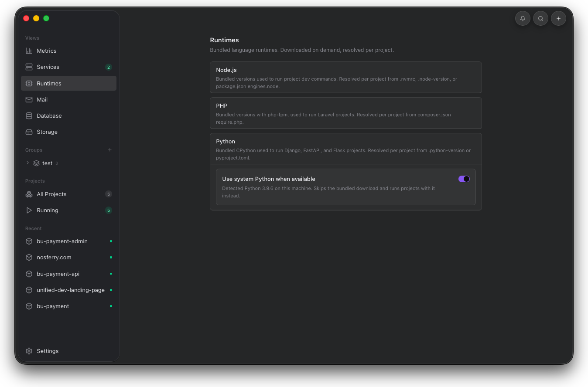The width and height of the screenshot is (588, 387).
Task: Click the bu-payment green status dot
Action: [x=111, y=306]
